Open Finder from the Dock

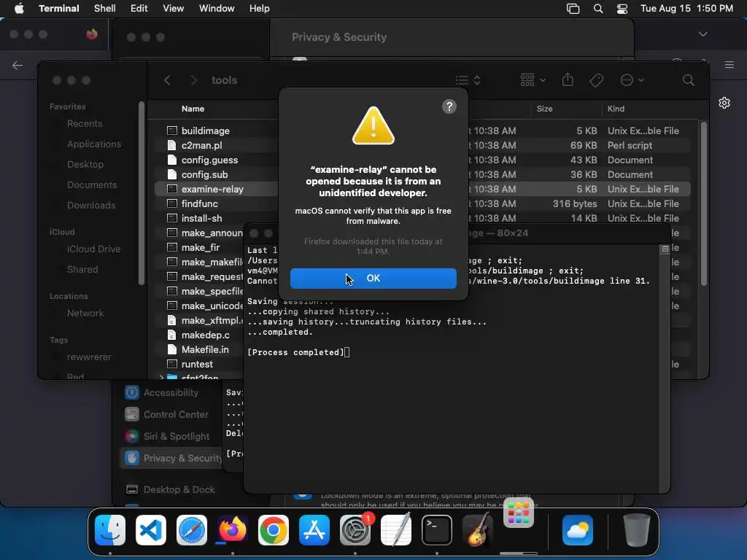pyautogui.click(x=110, y=530)
